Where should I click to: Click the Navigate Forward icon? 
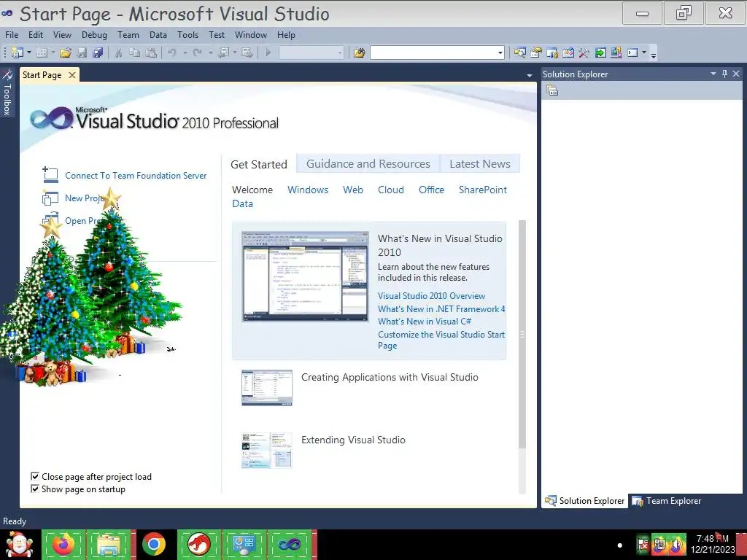coord(247,52)
